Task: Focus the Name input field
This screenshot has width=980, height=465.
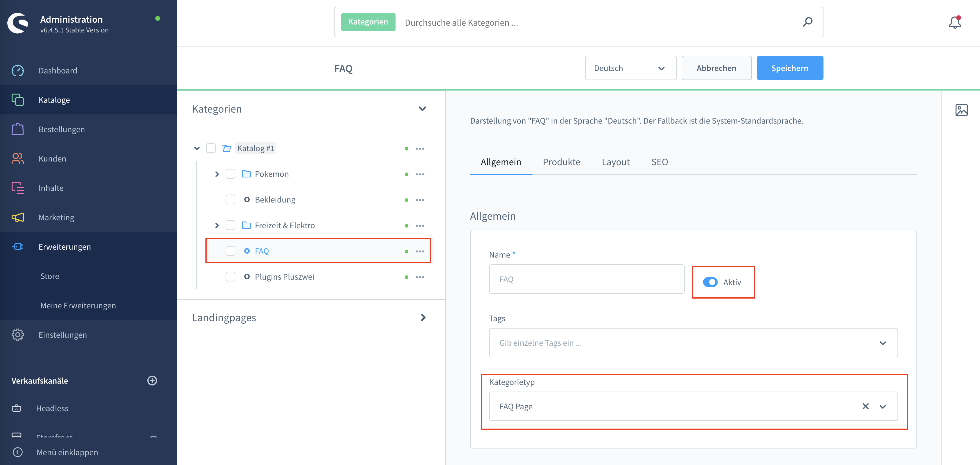Action: tap(586, 279)
